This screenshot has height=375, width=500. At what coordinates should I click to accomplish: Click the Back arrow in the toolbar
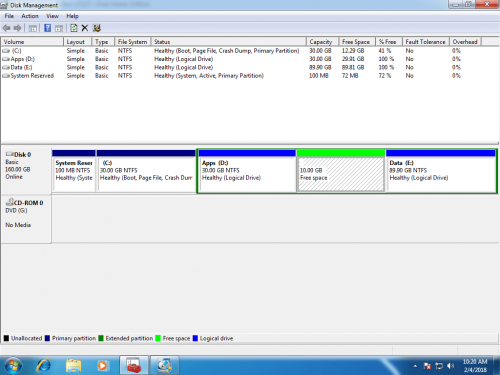pyautogui.click(x=6, y=28)
